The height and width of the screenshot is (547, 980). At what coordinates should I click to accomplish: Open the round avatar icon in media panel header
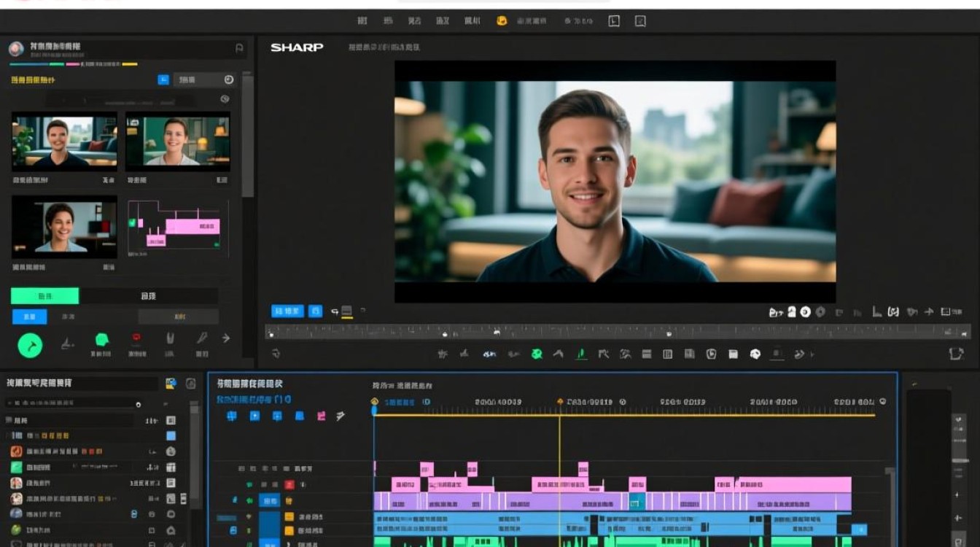[16, 49]
